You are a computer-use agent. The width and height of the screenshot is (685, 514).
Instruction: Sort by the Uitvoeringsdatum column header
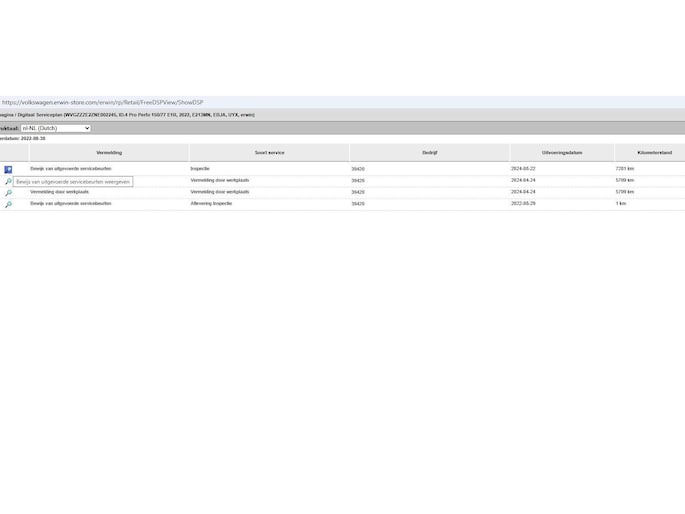tap(561, 153)
